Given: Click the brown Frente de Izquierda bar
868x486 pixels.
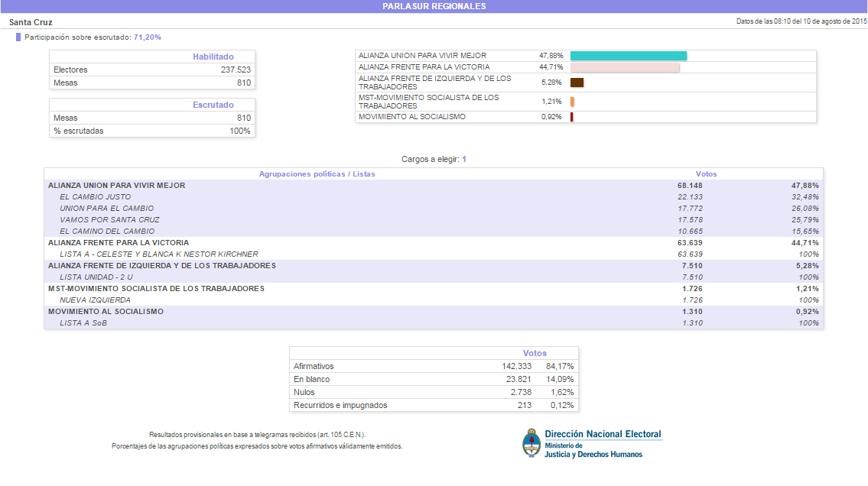Looking at the screenshot, I should tap(577, 83).
